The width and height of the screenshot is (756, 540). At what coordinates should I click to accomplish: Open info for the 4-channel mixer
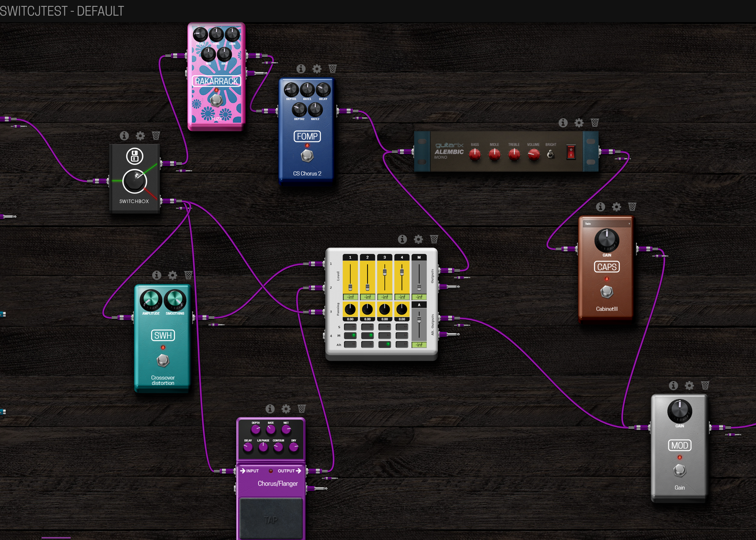(403, 239)
